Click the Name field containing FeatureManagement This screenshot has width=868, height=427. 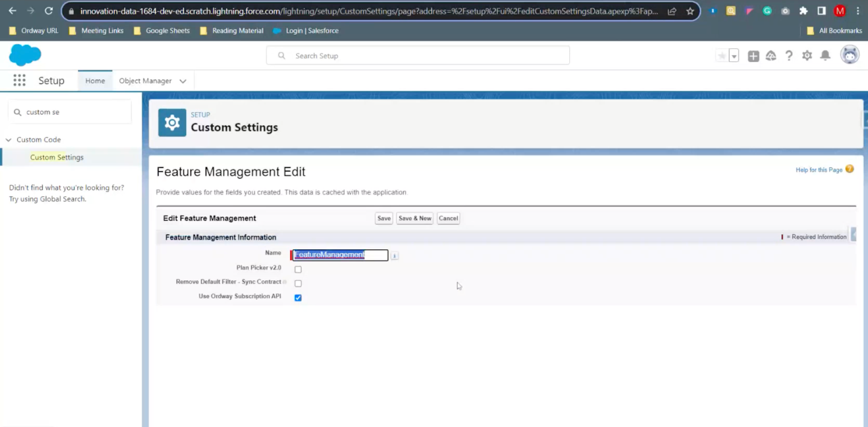point(340,255)
